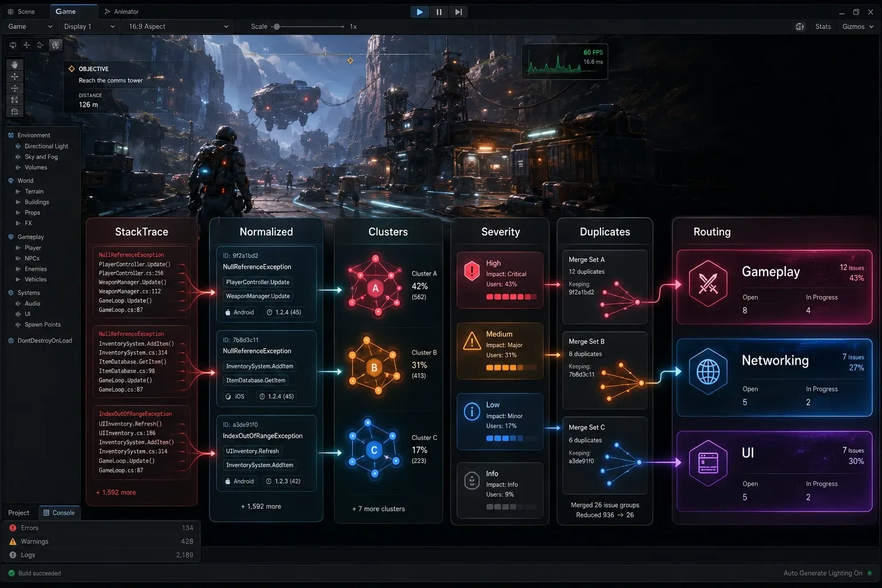The width and height of the screenshot is (882, 588).
Task: Click the High severity shield icon
Action: click(471, 270)
